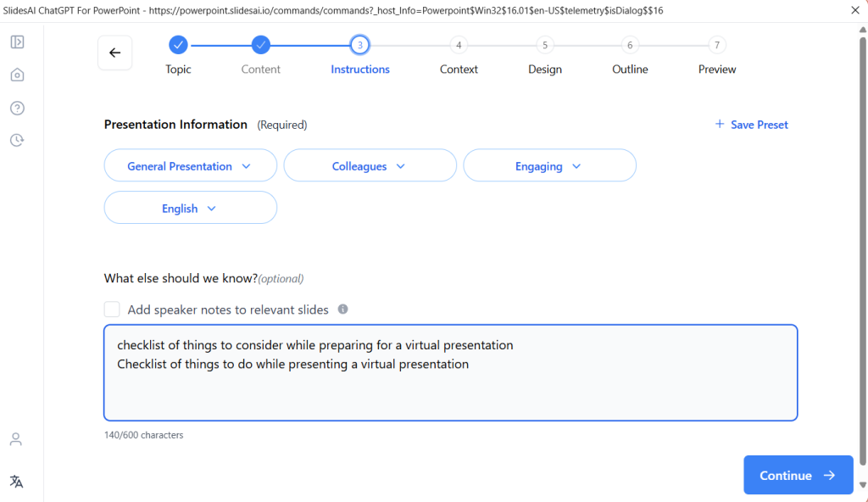Open the user account icon
868x502 pixels.
coord(16,439)
